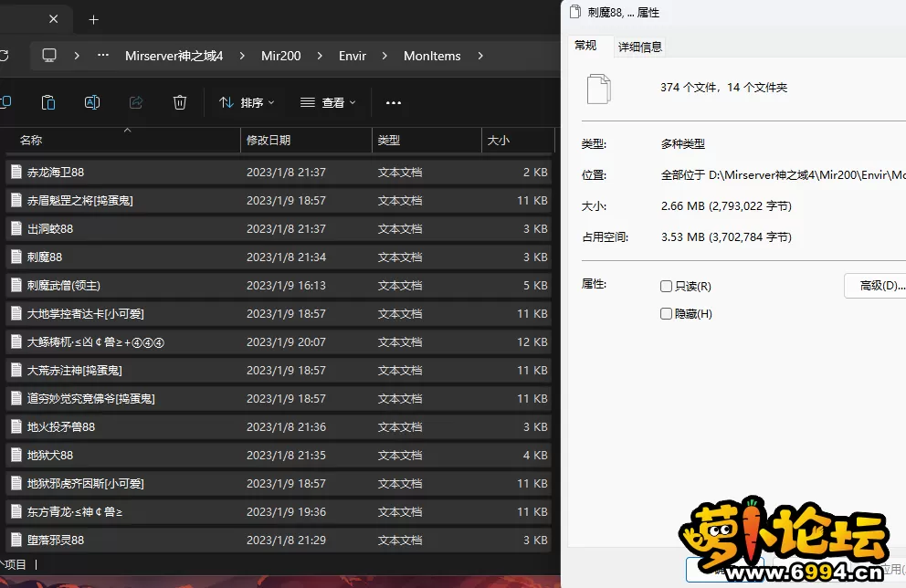Click the document icon in properties dialog
Viewport: 906px width, 588px height.
click(x=598, y=89)
